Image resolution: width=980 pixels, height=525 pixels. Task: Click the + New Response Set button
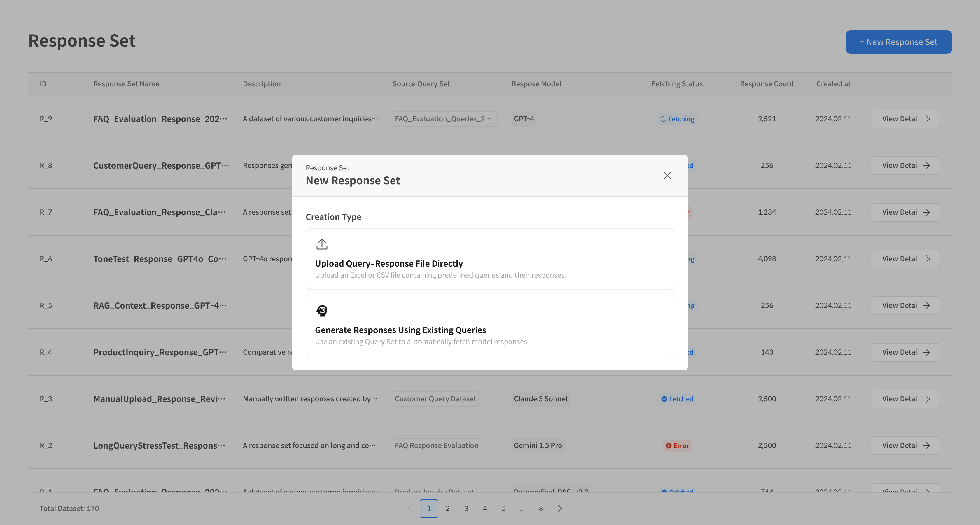(898, 42)
